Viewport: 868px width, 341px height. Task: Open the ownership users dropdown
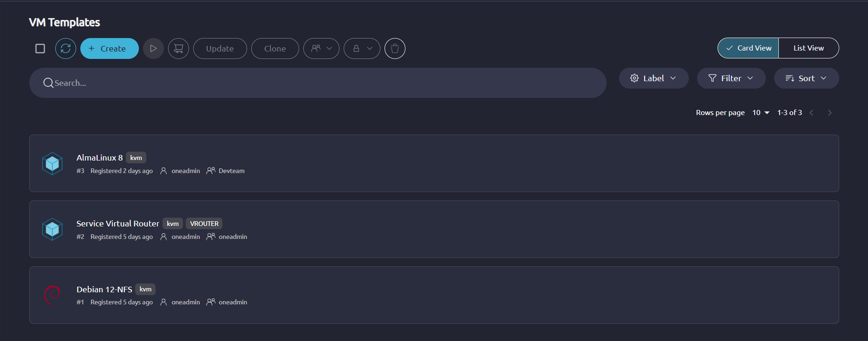(321, 48)
